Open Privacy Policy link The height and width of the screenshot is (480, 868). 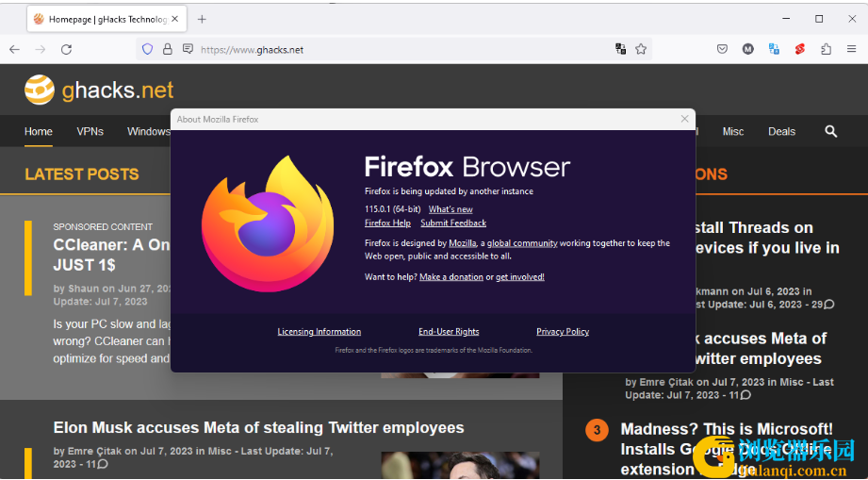pyautogui.click(x=563, y=332)
